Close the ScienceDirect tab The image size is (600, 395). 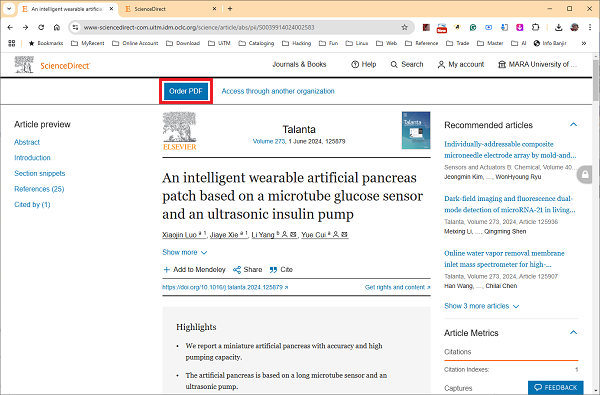pyautogui.click(x=214, y=8)
